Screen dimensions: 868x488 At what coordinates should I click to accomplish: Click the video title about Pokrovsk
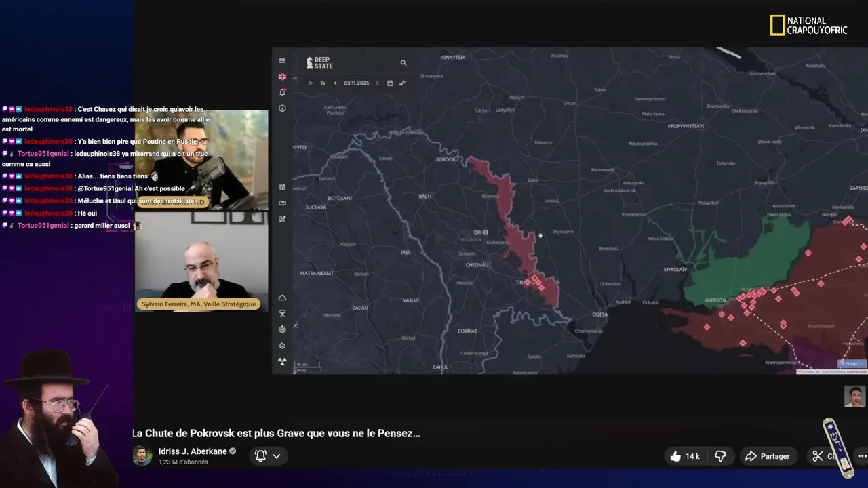coord(276,434)
